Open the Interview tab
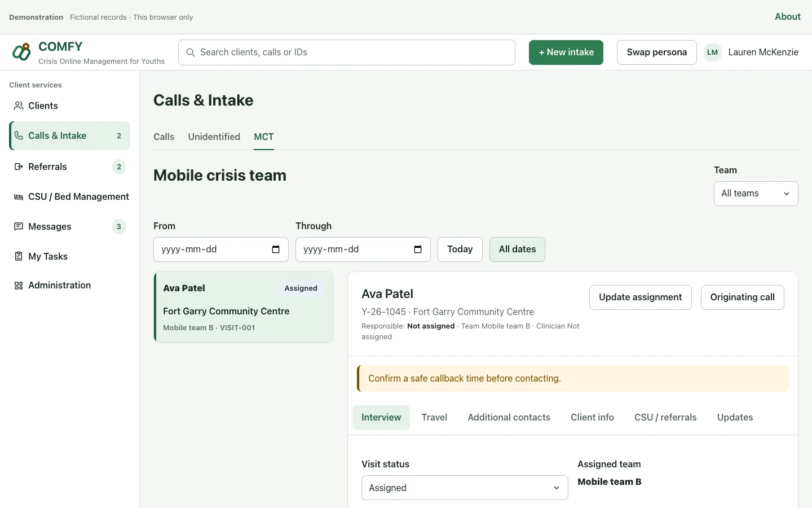This screenshot has height=508, width=812. click(381, 418)
